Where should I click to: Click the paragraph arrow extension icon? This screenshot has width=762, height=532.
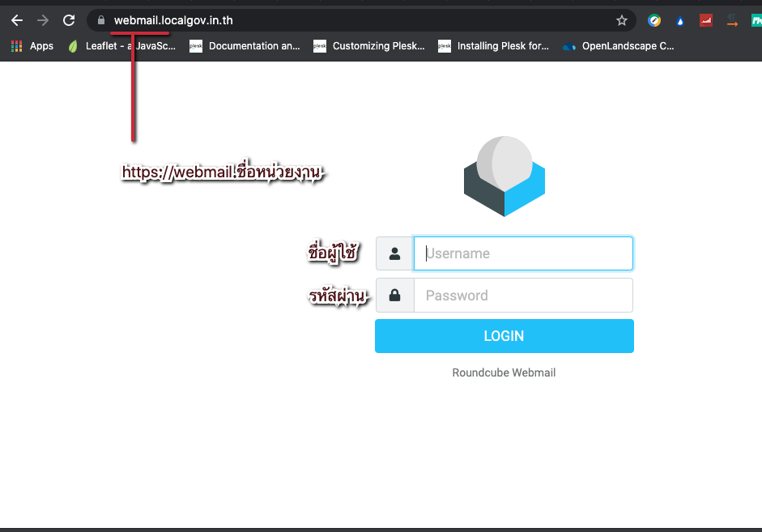pos(732,21)
